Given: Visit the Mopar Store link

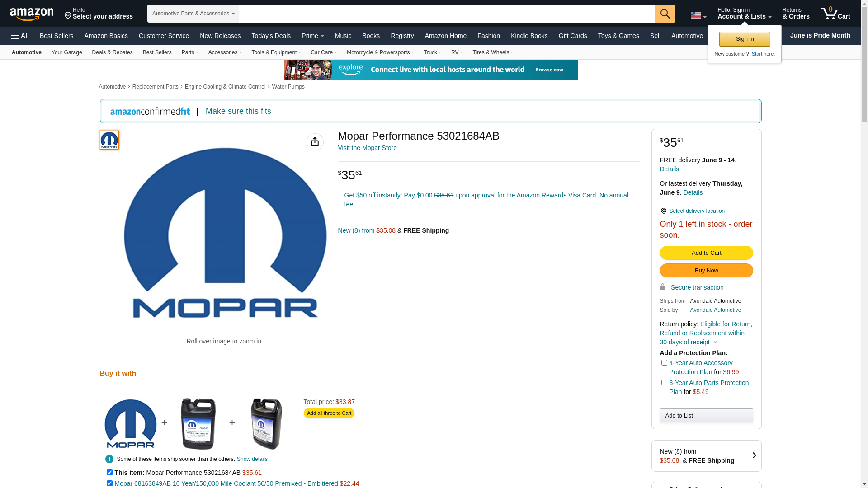Looking at the screenshot, I should [x=367, y=148].
